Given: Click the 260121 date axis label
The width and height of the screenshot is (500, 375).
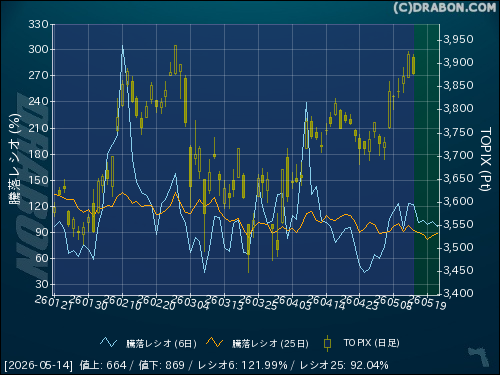Looking at the screenshot, I should pos(54,303).
